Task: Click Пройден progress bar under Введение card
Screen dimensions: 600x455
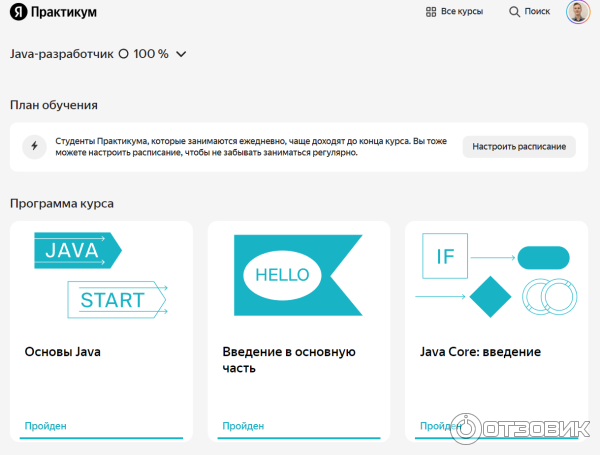Action: point(298,437)
